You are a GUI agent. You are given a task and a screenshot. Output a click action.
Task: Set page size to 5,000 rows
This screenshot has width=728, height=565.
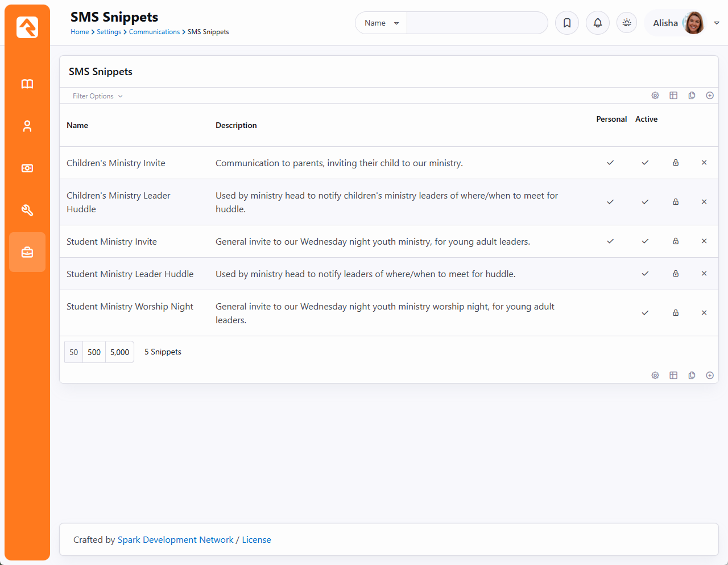pyautogui.click(x=119, y=352)
